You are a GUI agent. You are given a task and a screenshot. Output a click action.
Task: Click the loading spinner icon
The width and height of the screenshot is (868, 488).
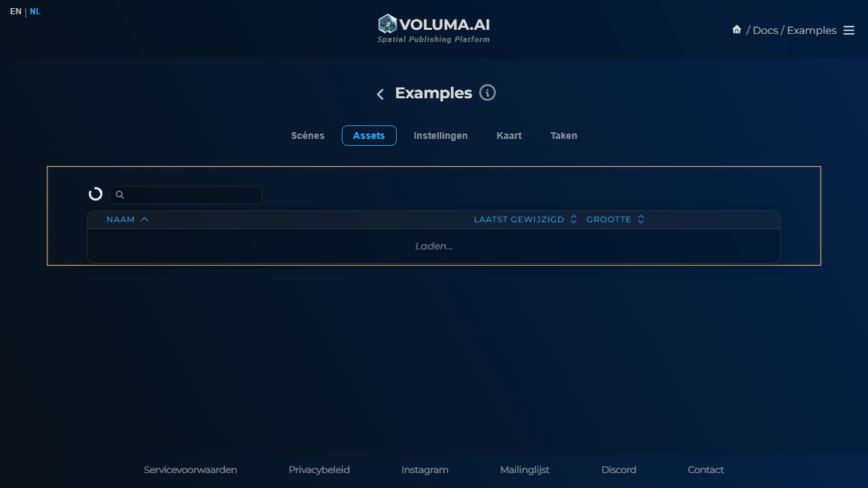click(x=96, y=195)
